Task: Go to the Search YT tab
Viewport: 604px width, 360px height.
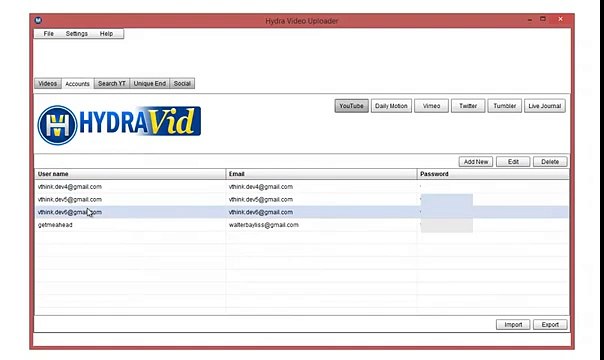Action: 112,84
